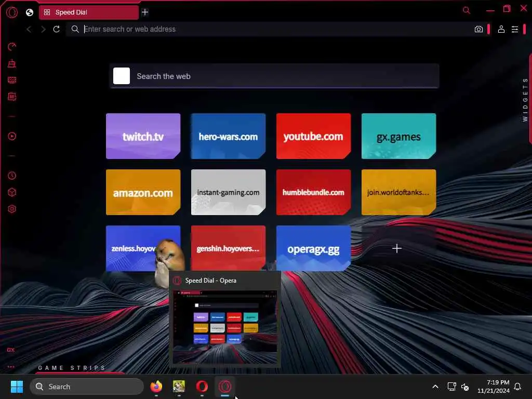Open GX Cleaner in sidebar
The image size is (532, 399).
12,63
